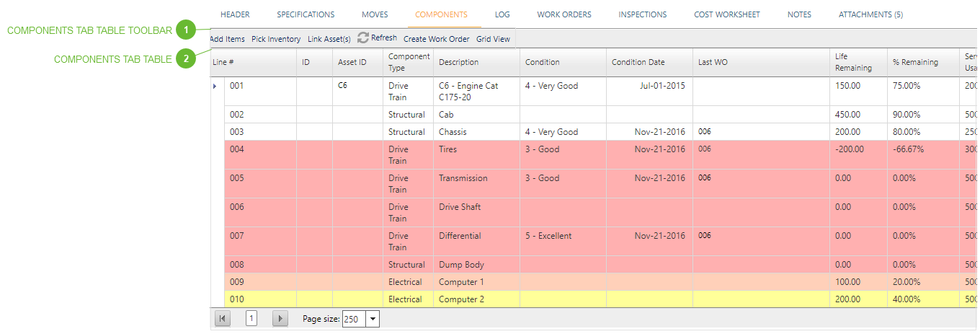
Task: Click 20.00% remaining cell
Action: 924,282
